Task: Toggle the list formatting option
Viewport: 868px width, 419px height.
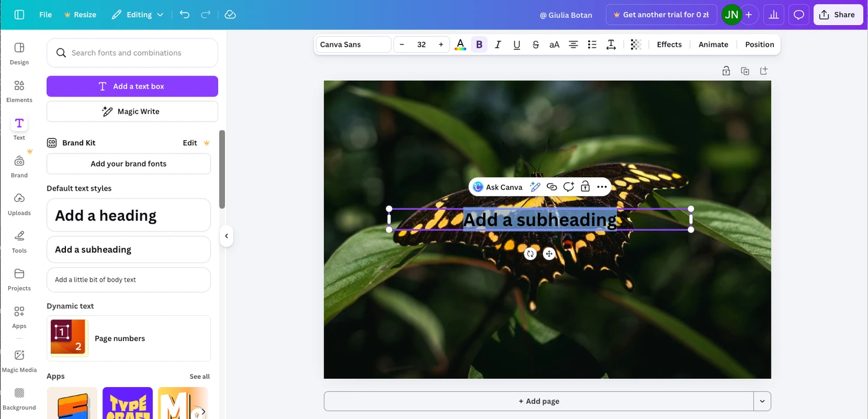Action: click(x=592, y=44)
